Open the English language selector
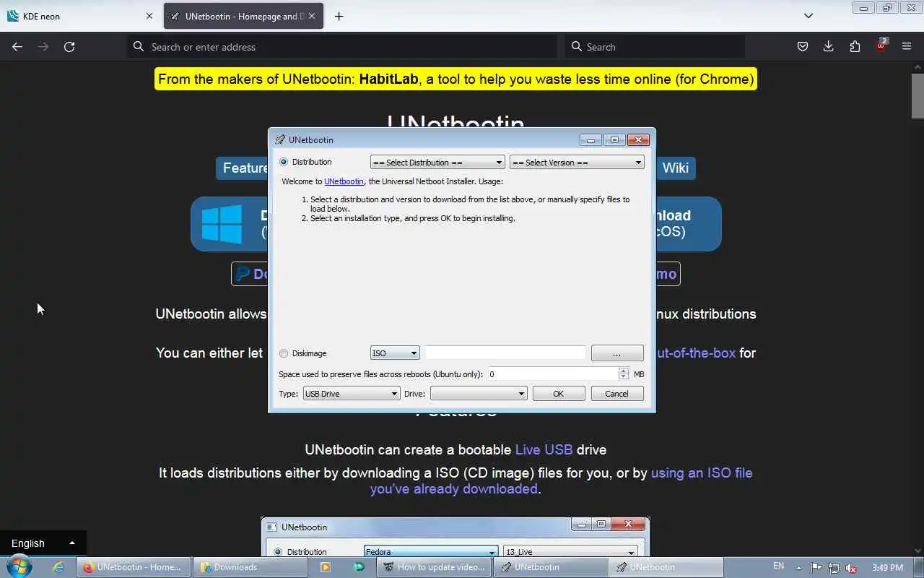Viewport: 924px width, 578px height. coord(43,543)
